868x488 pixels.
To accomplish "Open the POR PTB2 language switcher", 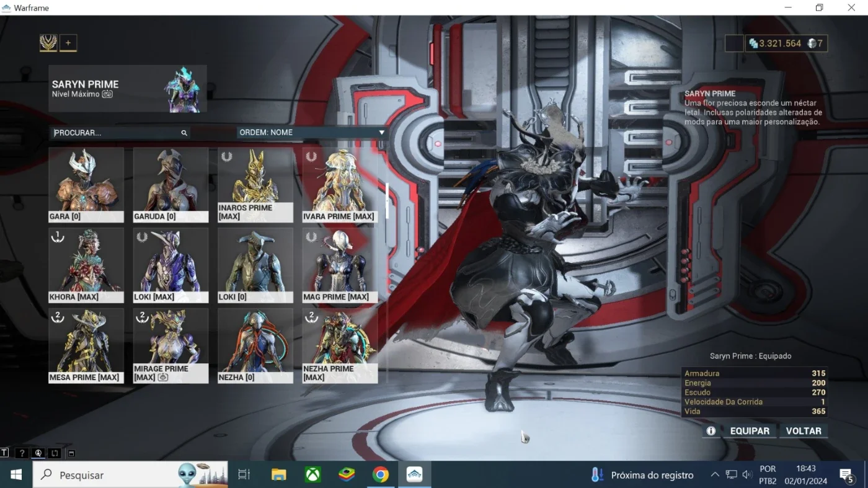I will coord(768,475).
